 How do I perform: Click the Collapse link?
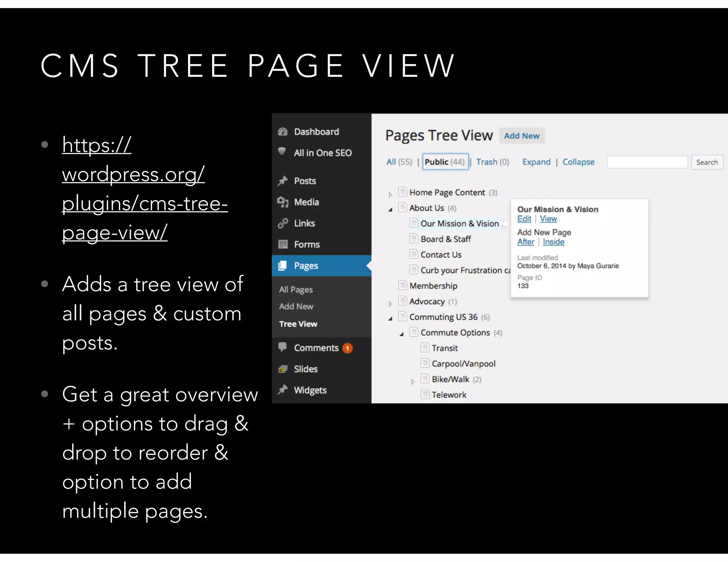578,162
